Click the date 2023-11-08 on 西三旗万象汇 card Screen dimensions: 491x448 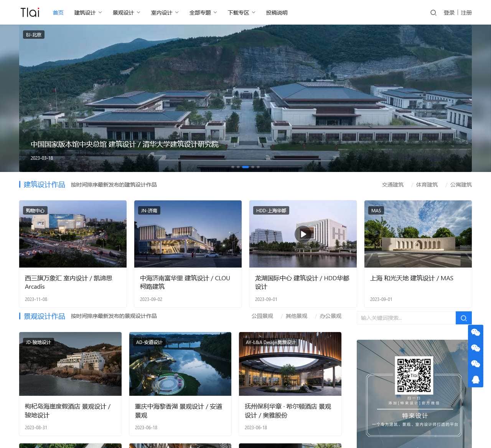point(36,299)
